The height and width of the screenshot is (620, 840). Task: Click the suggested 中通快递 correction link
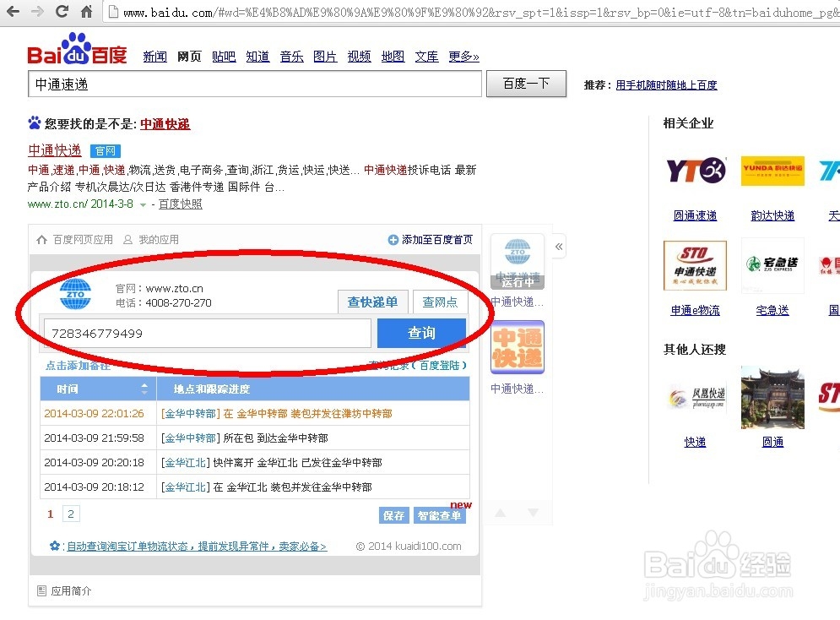165,124
